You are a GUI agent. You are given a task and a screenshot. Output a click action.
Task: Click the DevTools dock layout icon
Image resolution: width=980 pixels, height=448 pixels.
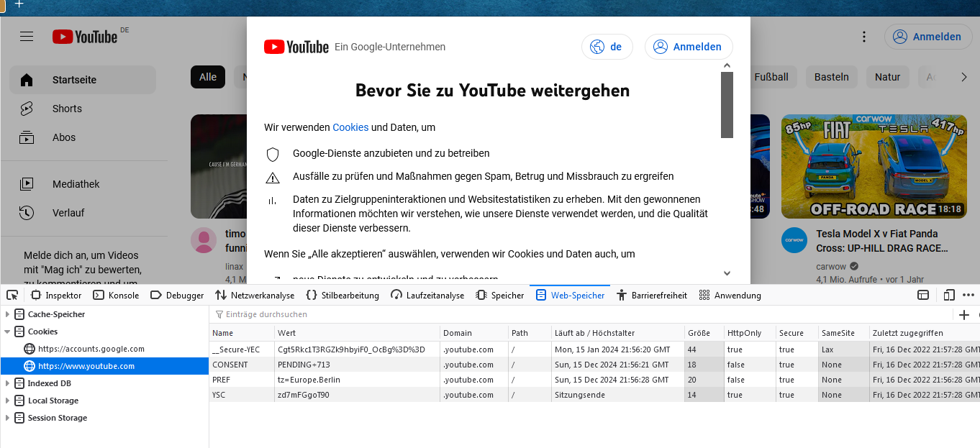(923, 295)
